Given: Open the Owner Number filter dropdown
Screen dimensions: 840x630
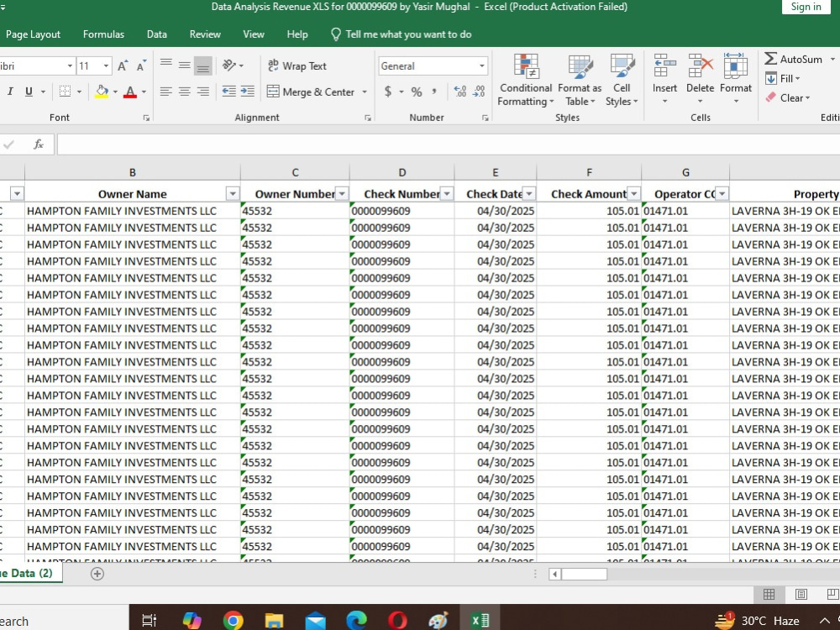Looking at the screenshot, I should (x=342, y=194).
